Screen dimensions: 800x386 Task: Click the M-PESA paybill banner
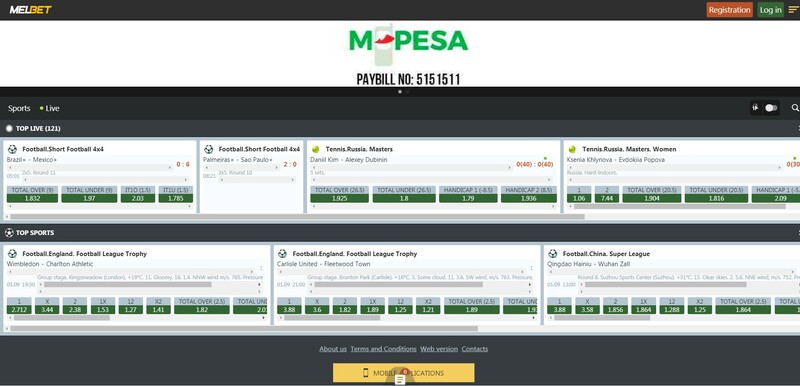point(400,54)
